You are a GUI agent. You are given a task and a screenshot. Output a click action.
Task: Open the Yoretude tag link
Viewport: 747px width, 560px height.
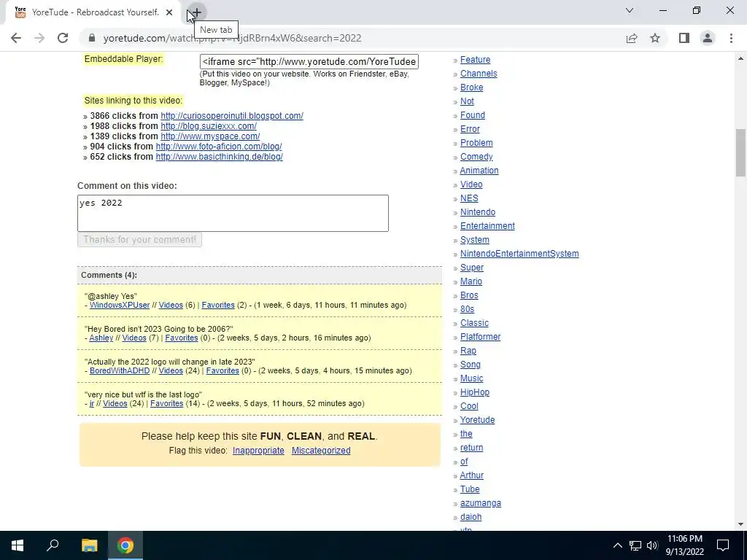(477, 420)
